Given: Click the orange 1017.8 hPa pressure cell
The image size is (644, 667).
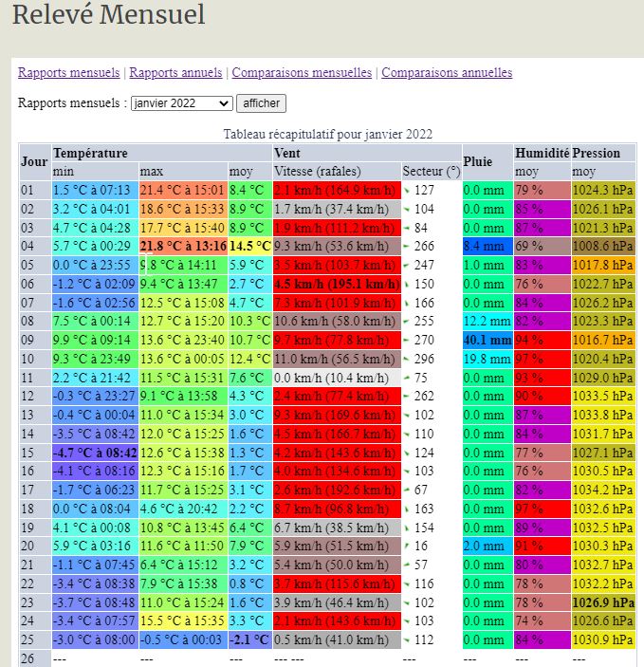Looking at the screenshot, I should [603, 265].
